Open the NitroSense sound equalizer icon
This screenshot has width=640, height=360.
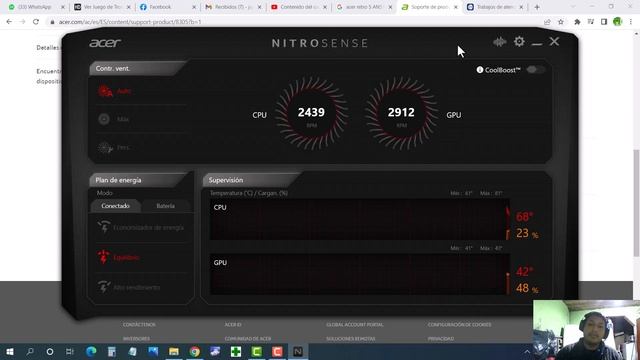[x=500, y=42]
